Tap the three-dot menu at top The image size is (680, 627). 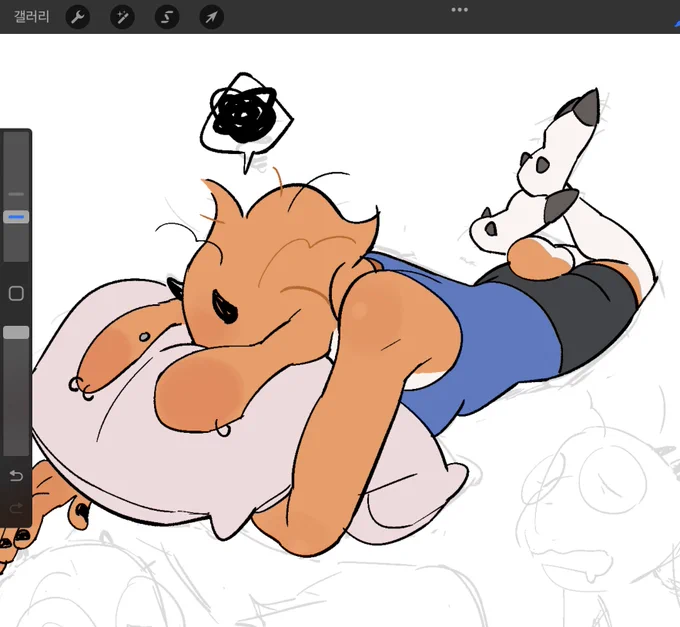coord(459,10)
